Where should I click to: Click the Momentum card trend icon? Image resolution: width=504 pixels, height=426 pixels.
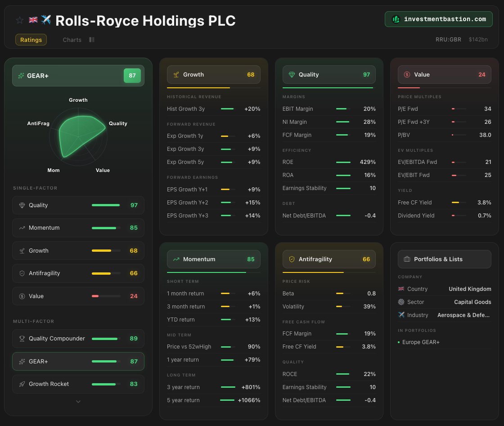coord(176,259)
